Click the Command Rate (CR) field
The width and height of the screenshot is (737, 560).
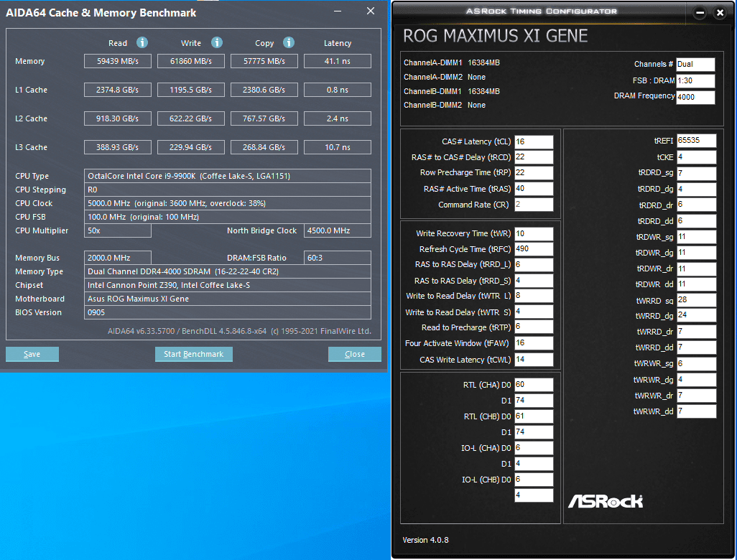pyautogui.click(x=534, y=205)
